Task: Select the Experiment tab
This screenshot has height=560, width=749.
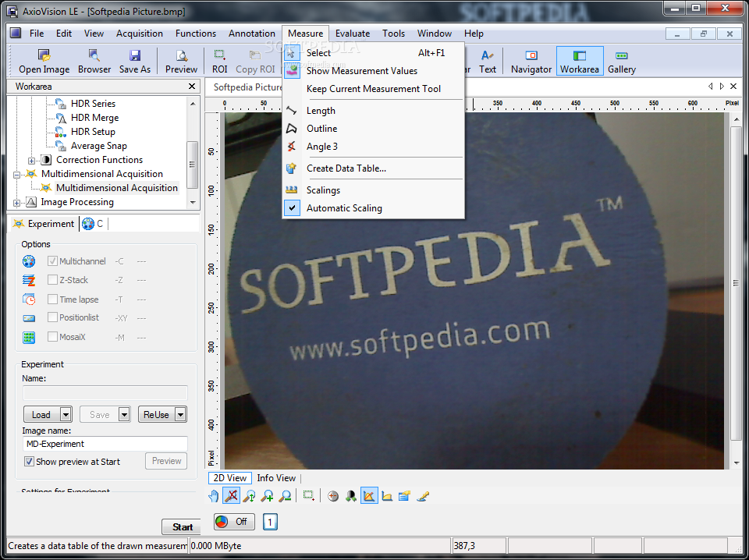Action: tap(44, 224)
